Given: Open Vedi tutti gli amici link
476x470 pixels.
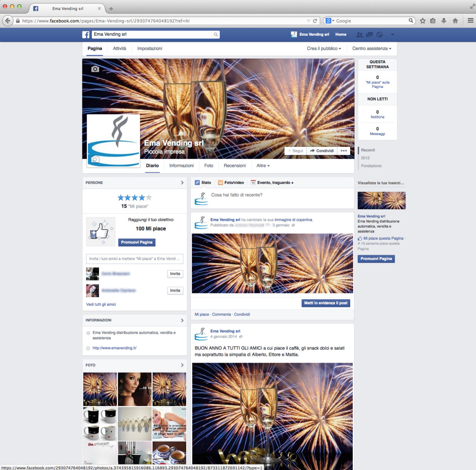Looking at the screenshot, I should pyautogui.click(x=101, y=304).
